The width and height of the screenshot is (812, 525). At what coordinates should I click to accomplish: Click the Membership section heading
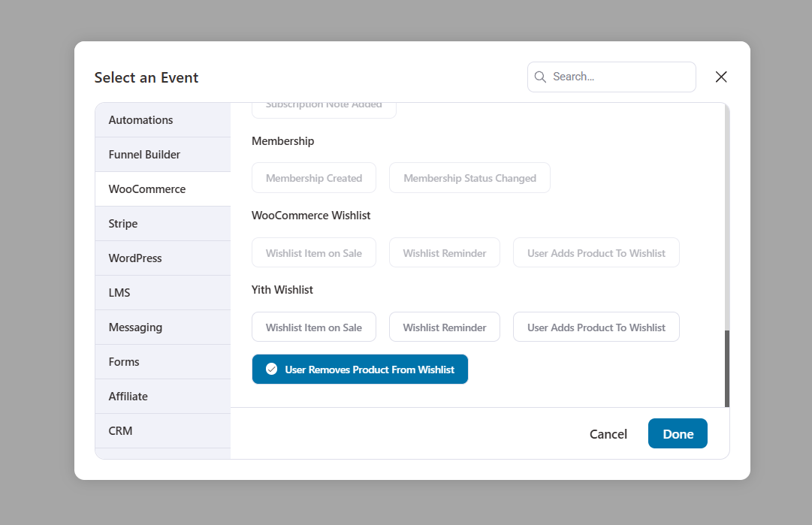pyautogui.click(x=282, y=141)
